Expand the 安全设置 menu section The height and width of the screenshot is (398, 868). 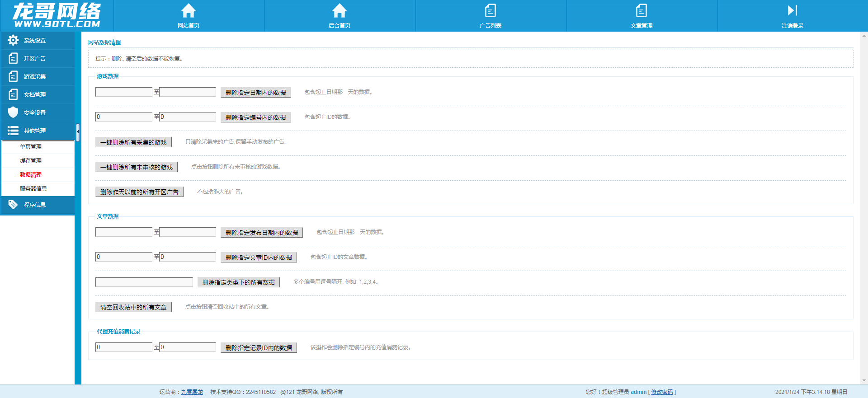(x=38, y=112)
